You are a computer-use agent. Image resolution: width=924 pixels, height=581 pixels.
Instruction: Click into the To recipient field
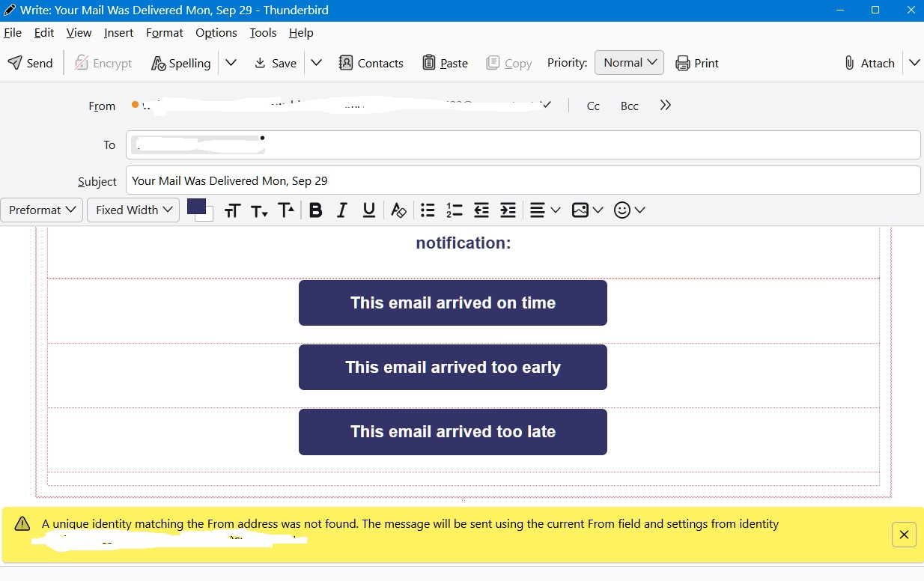coord(523,145)
